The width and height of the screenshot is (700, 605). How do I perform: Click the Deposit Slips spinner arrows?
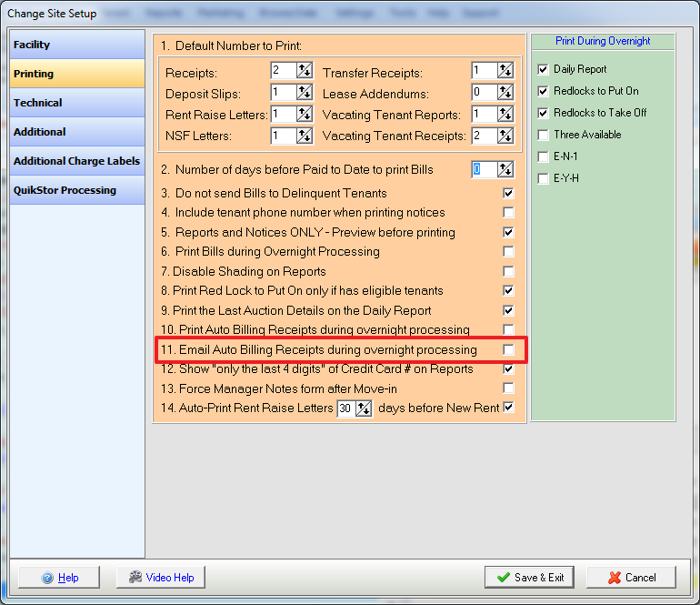click(305, 93)
